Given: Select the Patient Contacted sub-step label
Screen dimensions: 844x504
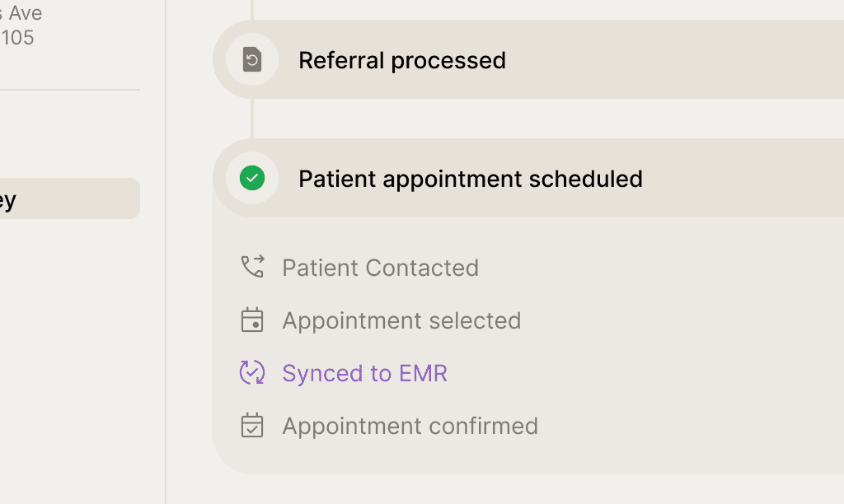Looking at the screenshot, I should (x=380, y=268).
